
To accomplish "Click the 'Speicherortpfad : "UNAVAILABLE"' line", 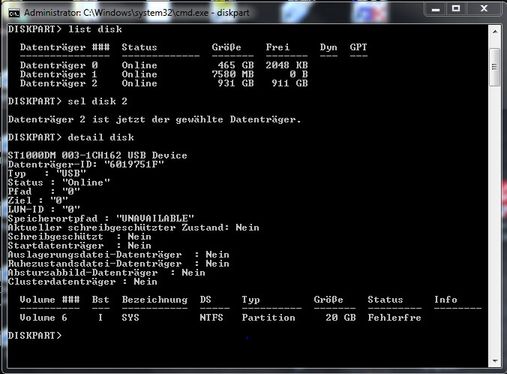I will point(101,218).
